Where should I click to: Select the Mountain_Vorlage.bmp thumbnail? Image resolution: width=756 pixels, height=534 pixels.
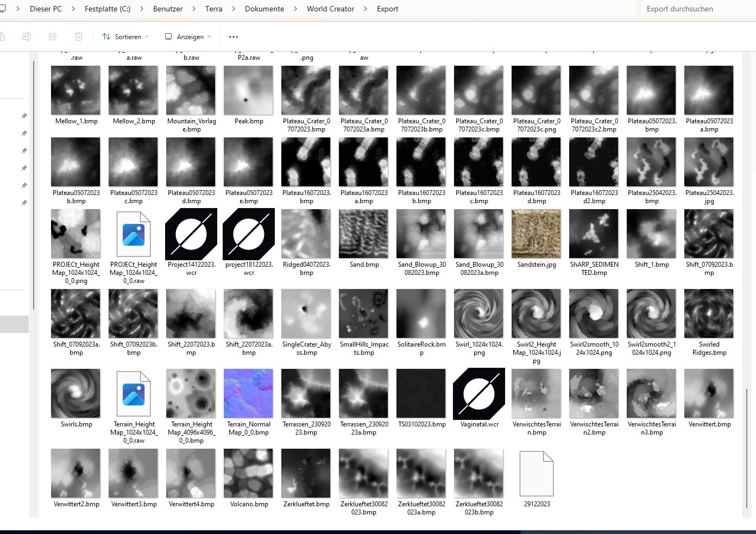191,90
